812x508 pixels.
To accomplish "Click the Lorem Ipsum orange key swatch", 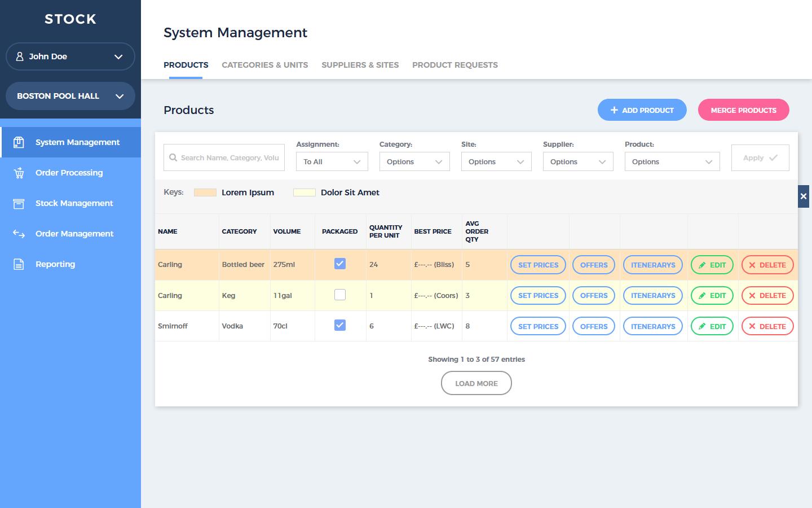I will 205,192.
